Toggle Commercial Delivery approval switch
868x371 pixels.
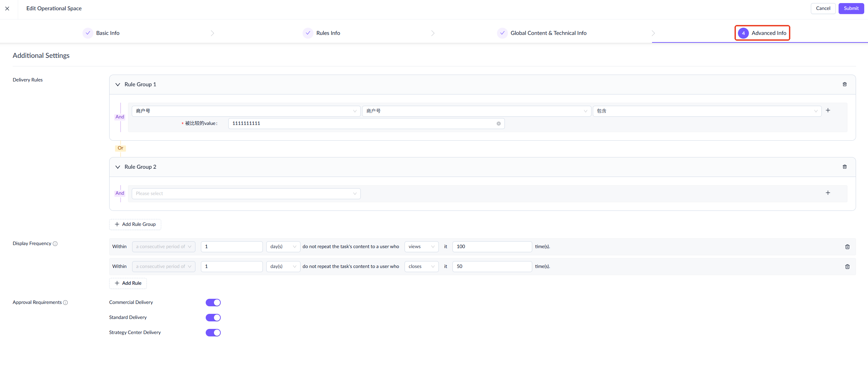213,303
